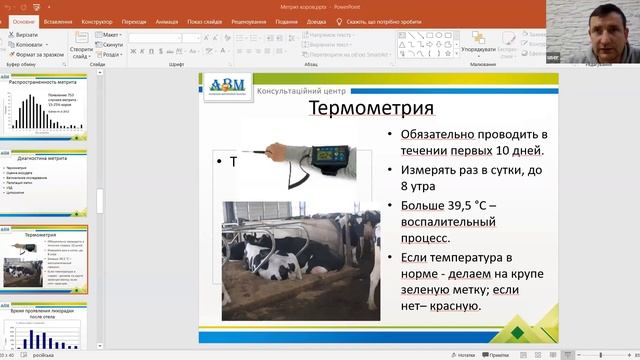
Task: Cut selection with Вирізати
Action: point(23,35)
